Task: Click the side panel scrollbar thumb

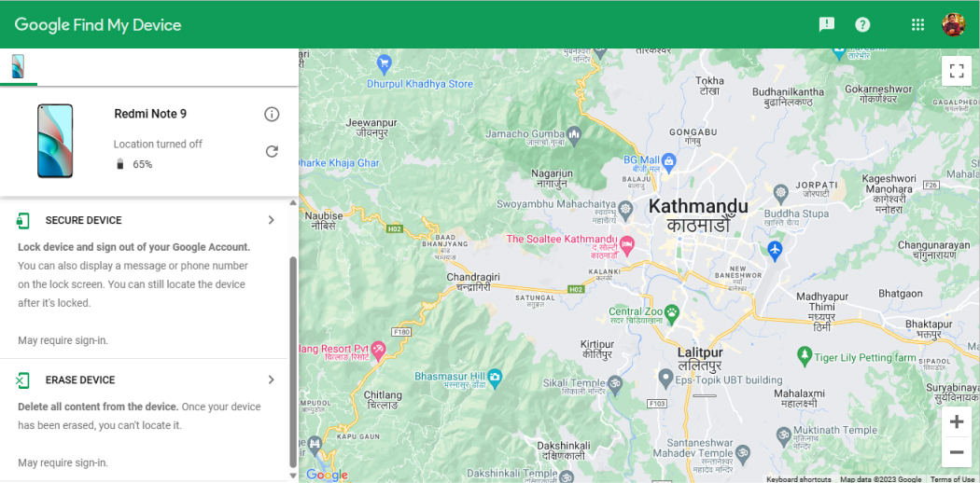Action: point(293,362)
